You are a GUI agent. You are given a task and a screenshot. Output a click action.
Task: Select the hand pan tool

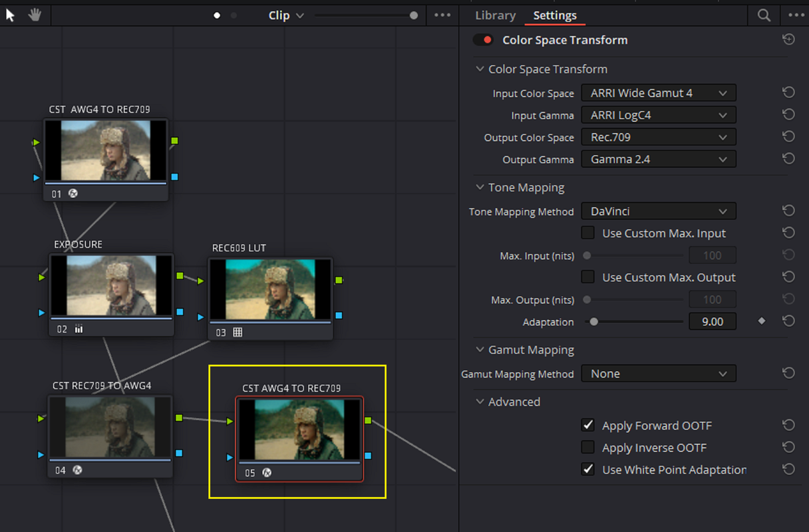coord(34,15)
